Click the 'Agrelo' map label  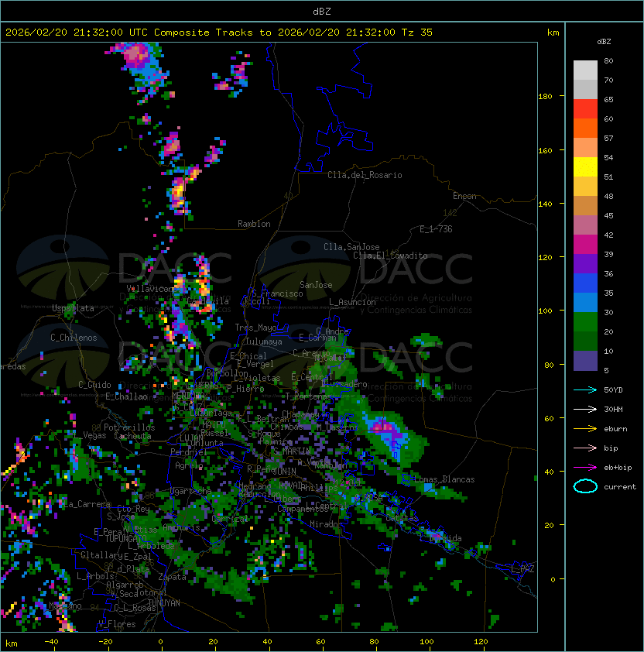188,465
